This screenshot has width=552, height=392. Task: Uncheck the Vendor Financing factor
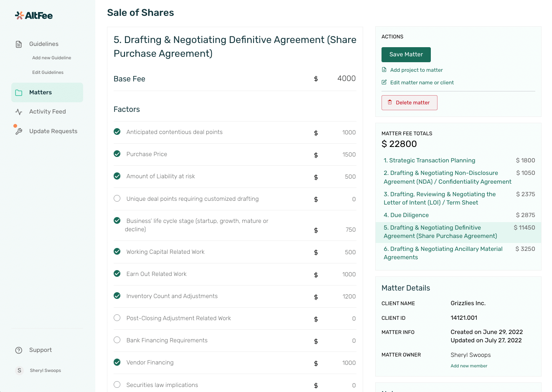pos(117,362)
